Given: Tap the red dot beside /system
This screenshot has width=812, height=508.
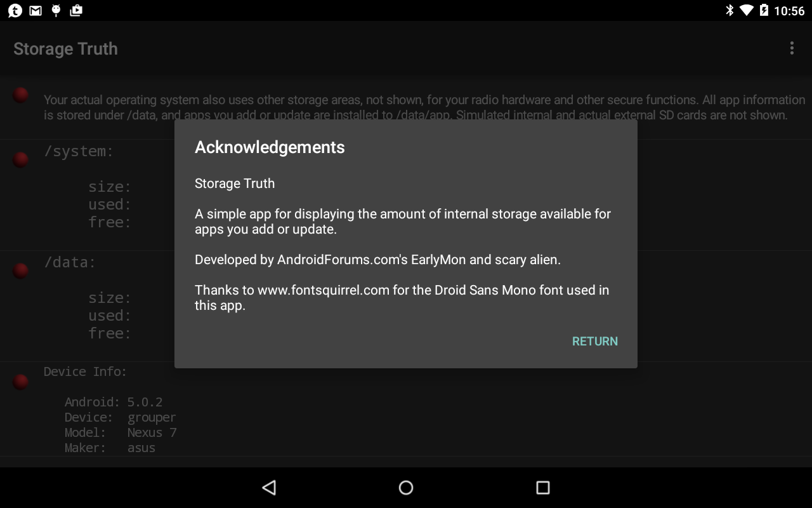Looking at the screenshot, I should pos(21,159).
